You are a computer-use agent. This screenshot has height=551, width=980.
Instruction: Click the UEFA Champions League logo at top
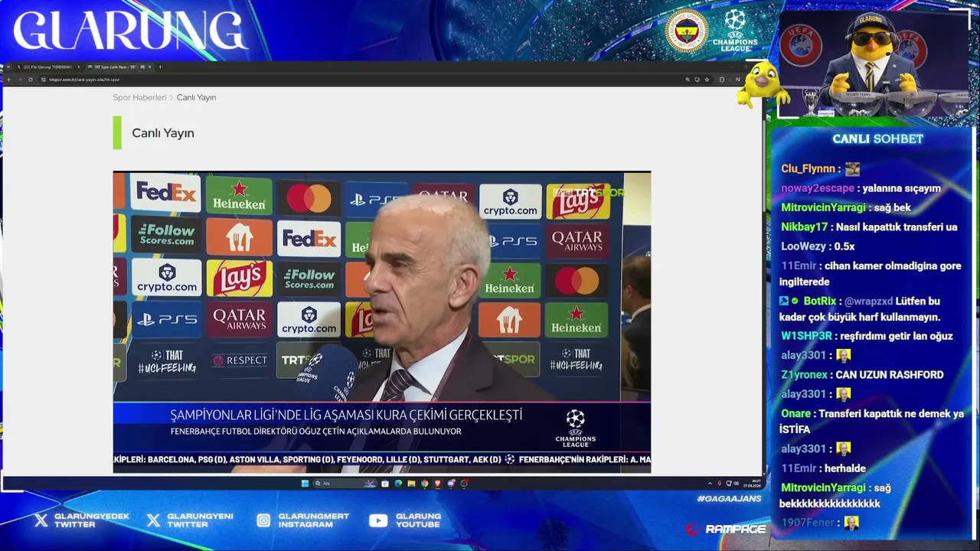click(735, 31)
